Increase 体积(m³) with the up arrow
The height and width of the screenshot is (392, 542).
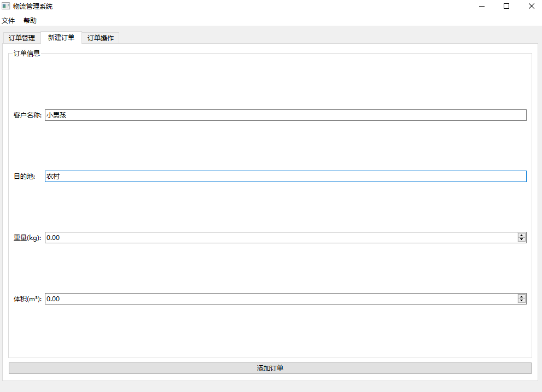[x=522, y=297]
